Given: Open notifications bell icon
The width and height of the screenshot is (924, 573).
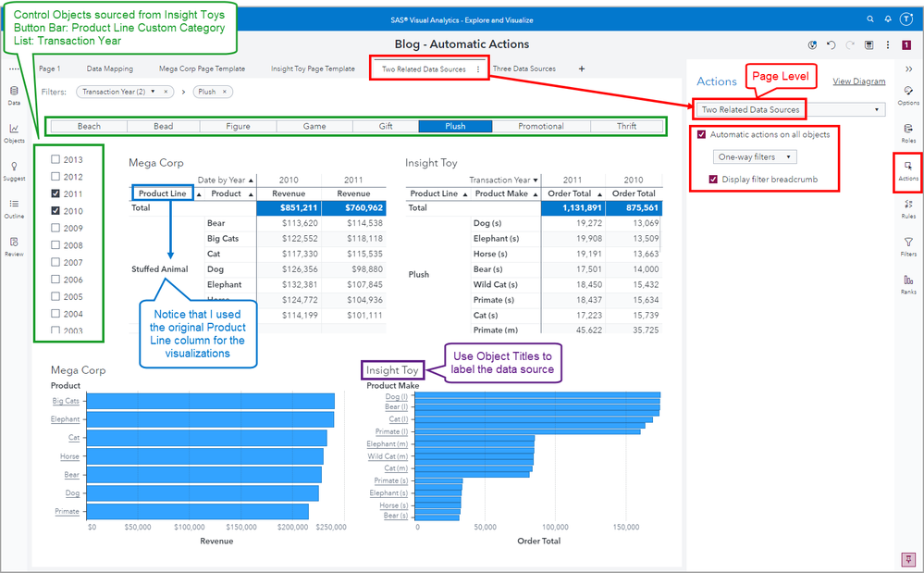Looking at the screenshot, I should coord(887,19).
